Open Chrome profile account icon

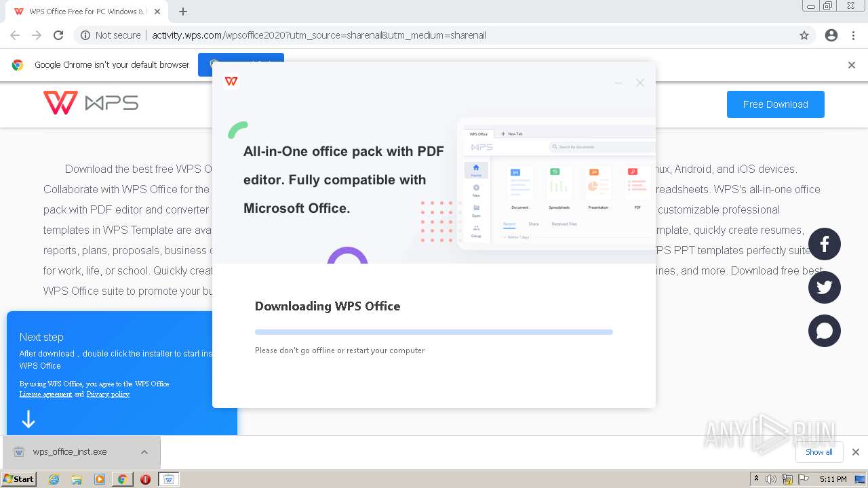coord(831,35)
